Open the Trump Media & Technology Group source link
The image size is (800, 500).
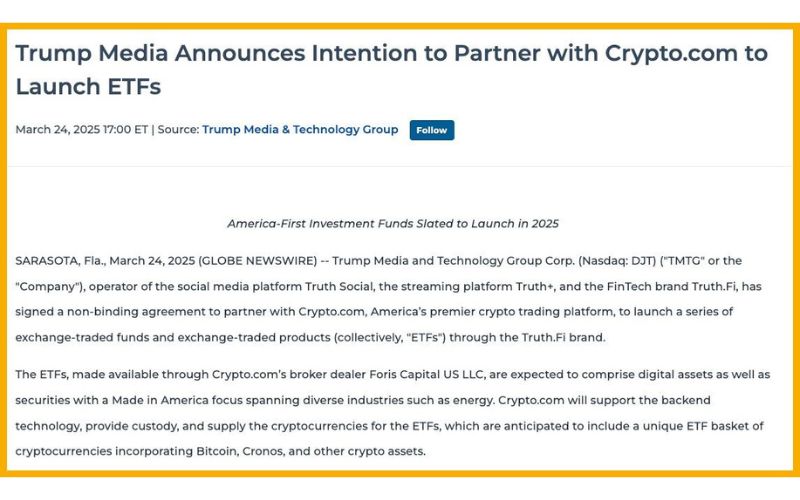tap(300, 130)
